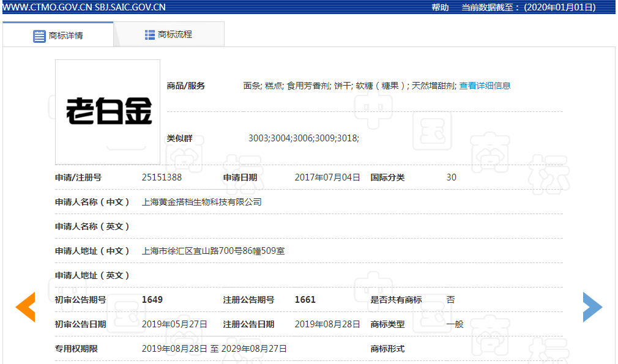Click the data cutoff date (2020年01月01日)
The width and height of the screenshot is (618, 364).
point(560,7)
